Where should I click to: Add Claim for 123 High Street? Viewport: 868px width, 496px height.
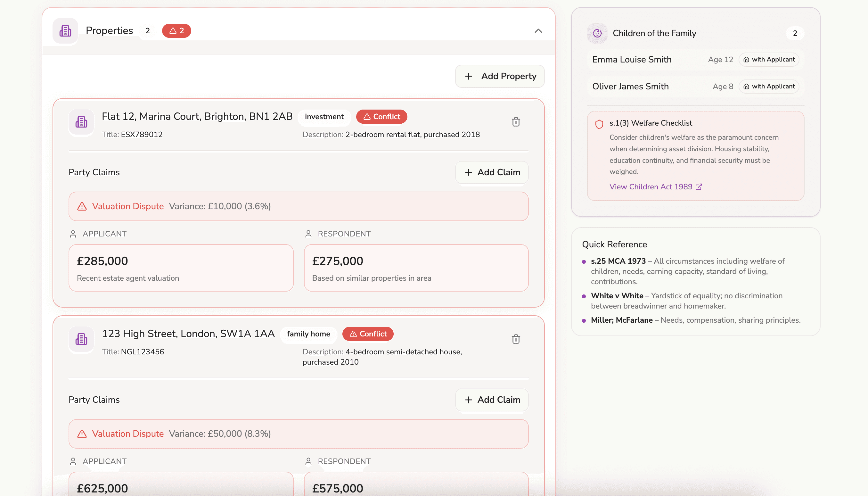pos(492,400)
